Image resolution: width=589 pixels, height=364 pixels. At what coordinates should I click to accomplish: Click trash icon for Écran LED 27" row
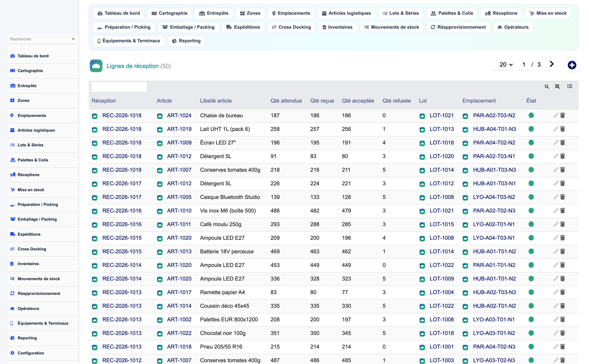tap(563, 143)
